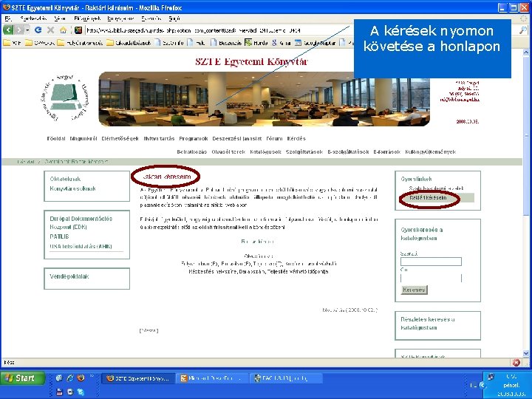532x399 pixels.
Task: Reload the page with the refresh icon
Action: (38, 30)
